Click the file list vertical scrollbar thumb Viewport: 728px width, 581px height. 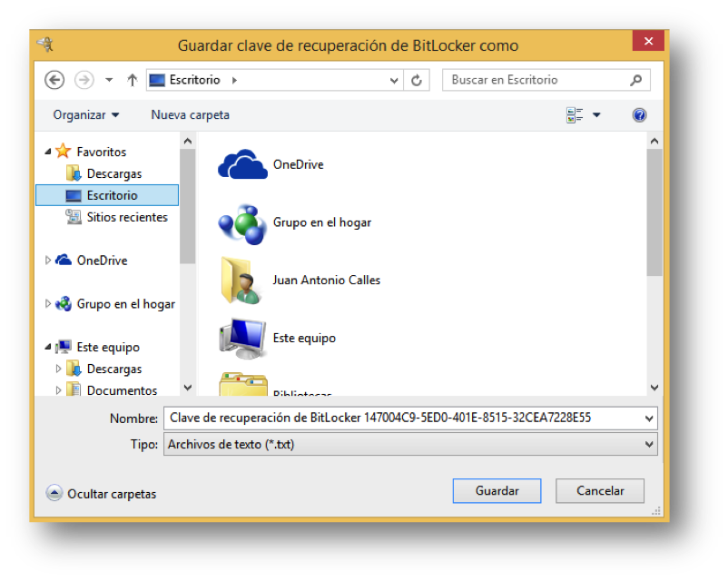[x=654, y=212]
